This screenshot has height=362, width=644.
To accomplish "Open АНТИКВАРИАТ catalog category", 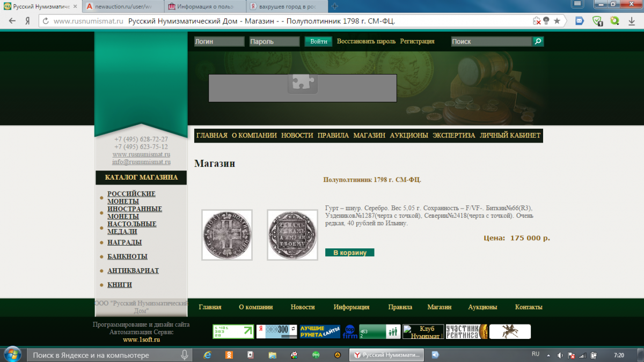I will tap(133, 271).
